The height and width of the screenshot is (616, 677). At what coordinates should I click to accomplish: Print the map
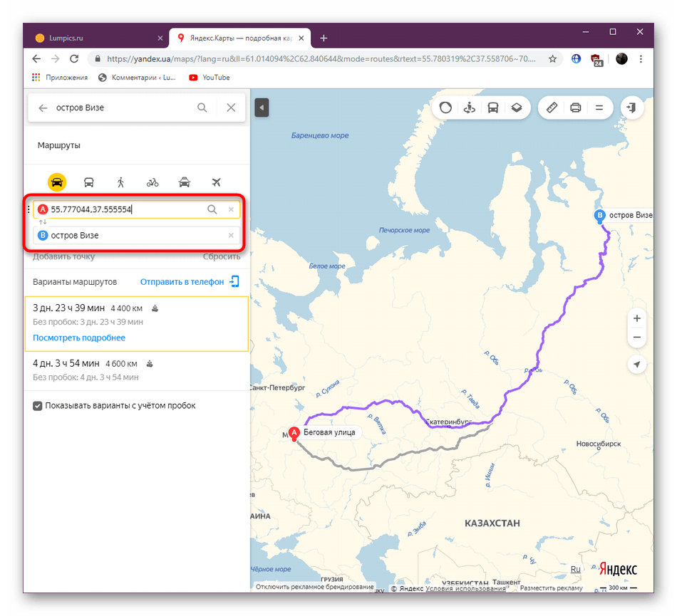[576, 108]
